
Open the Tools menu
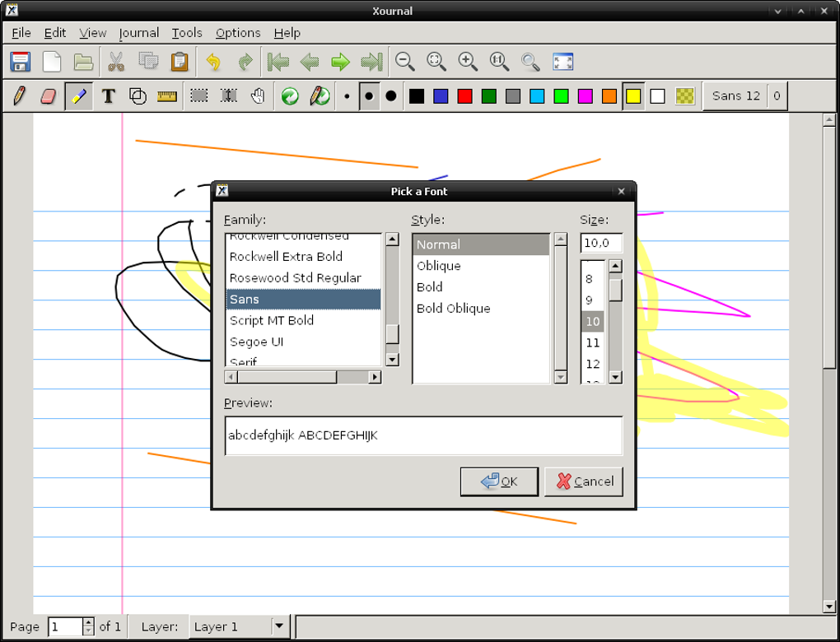pyautogui.click(x=187, y=33)
